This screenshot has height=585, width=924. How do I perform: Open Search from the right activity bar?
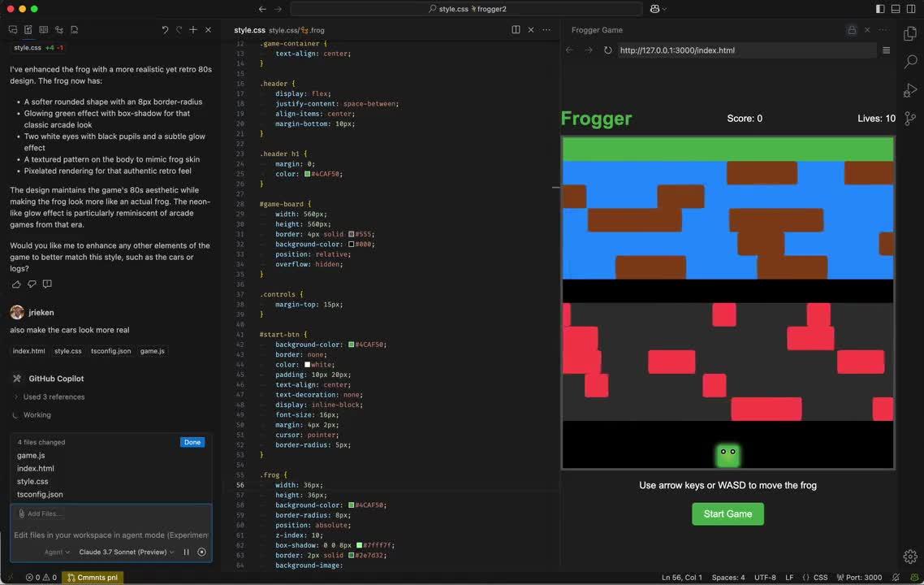(910, 61)
